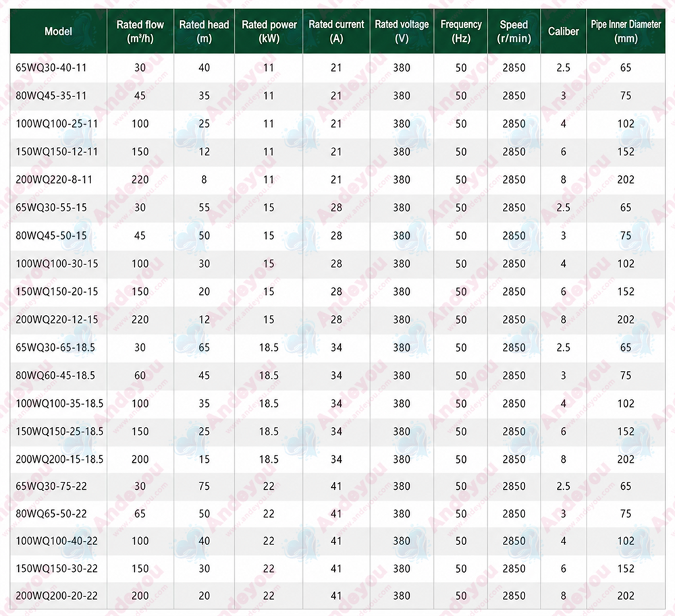
Task: Click caliber 2.5 in 65WQ30-40-11 row
Action: click(x=564, y=67)
